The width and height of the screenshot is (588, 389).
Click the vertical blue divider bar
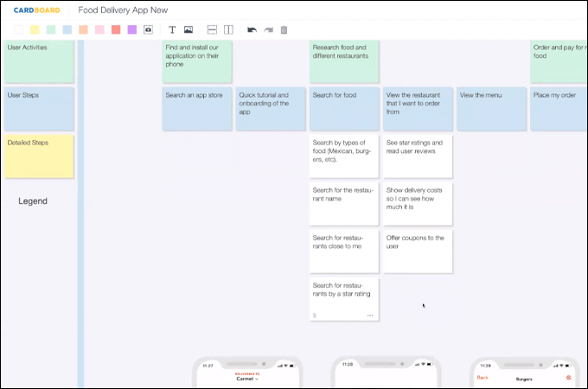coord(80,214)
